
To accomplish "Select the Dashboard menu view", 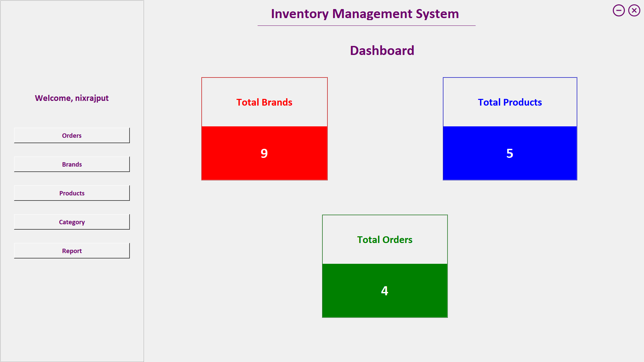I will click(x=382, y=50).
